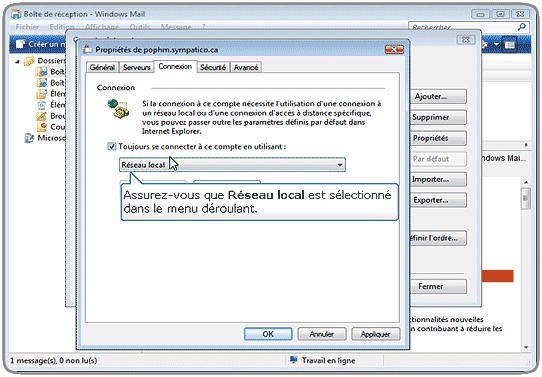Click the main window scrollbar up arrow
The width and height of the screenshot is (542, 377).
(x=526, y=182)
